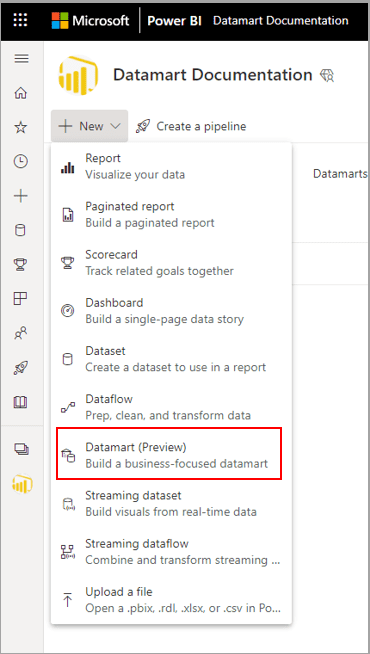Open Workspaces icon in sidebar

coord(21,449)
